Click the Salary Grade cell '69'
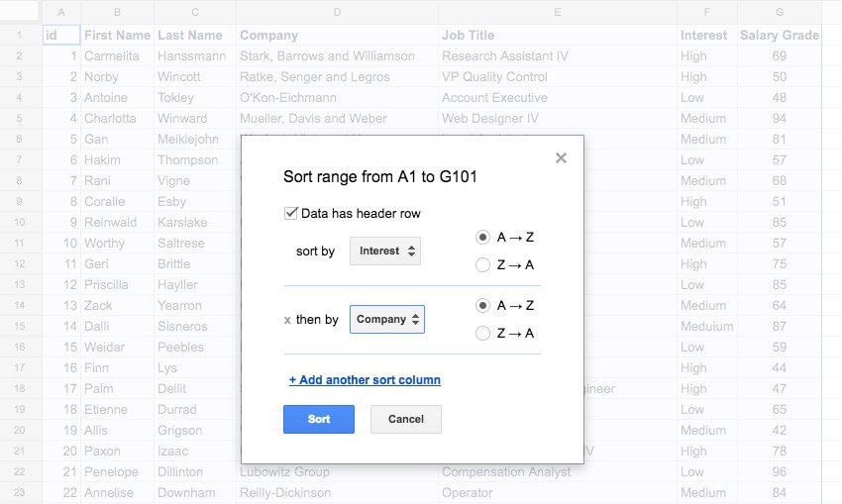The image size is (842, 504). 780,55
